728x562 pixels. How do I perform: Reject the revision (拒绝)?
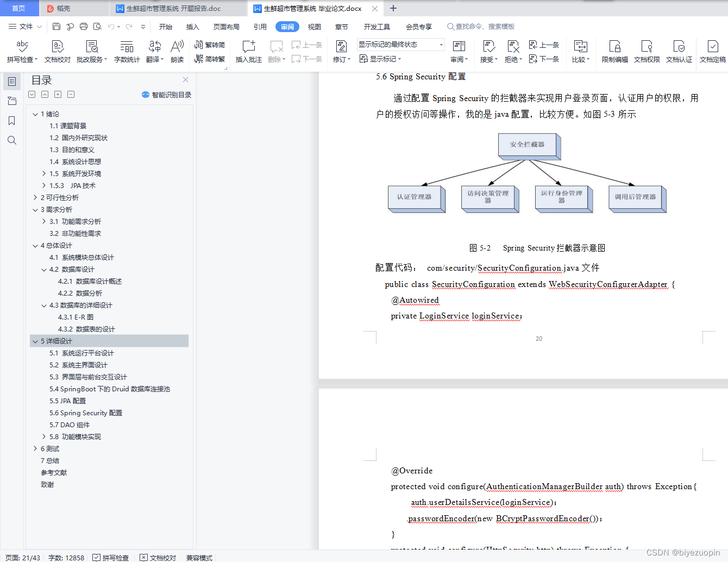coord(513,52)
